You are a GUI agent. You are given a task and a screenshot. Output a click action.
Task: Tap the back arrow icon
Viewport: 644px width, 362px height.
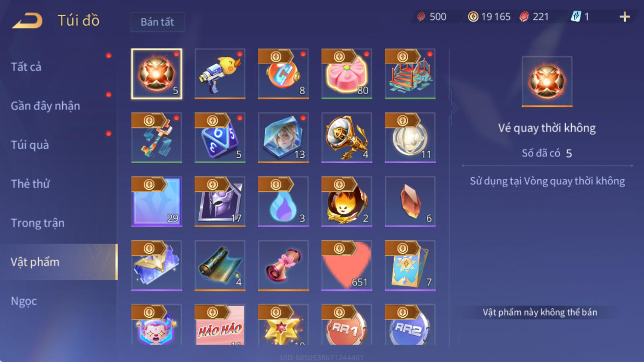tap(27, 21)
